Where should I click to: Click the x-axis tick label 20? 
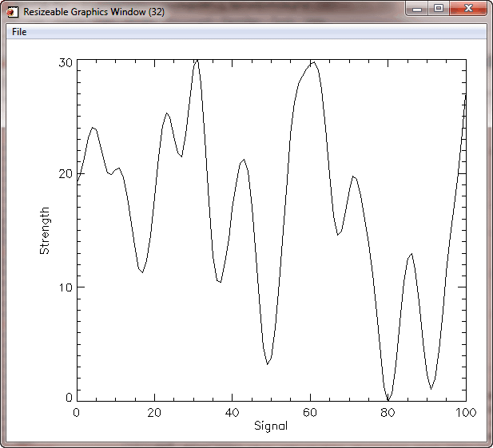(154, 413)
